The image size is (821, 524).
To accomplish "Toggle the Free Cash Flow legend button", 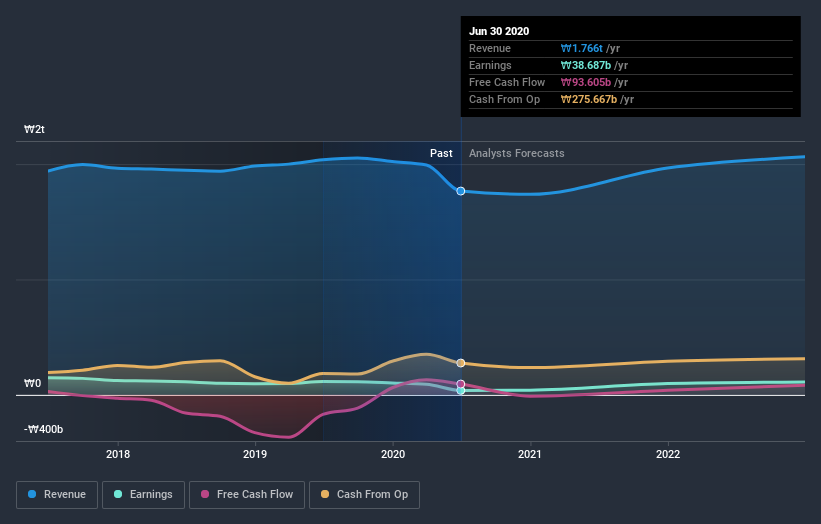I will pyautogui.click(x=247, y=495).
